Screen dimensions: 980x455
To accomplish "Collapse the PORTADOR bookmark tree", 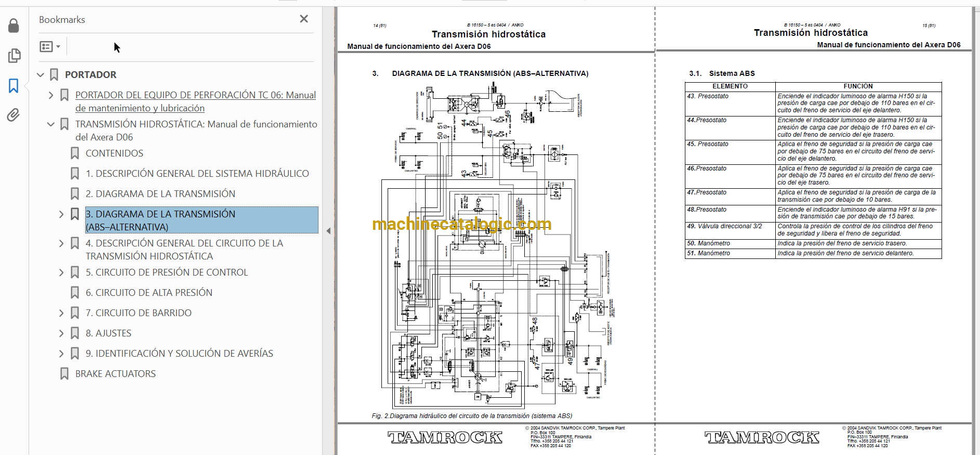I will 41,75.
